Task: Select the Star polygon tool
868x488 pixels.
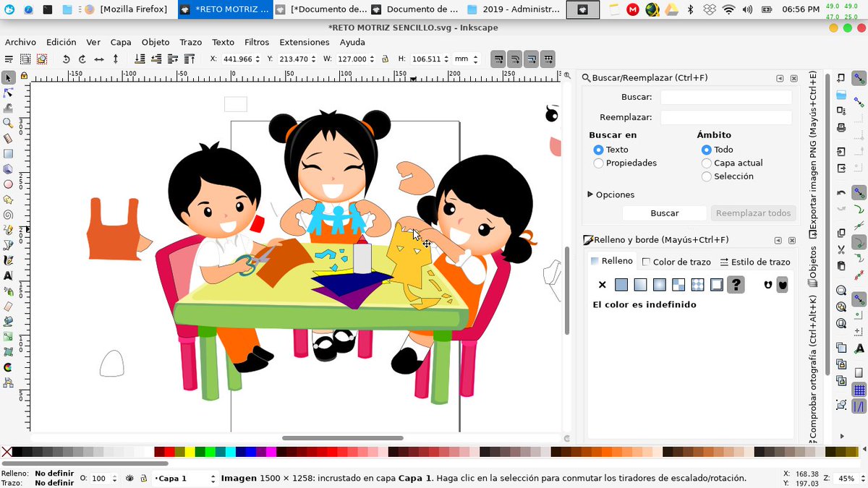Action: point(8,199)
